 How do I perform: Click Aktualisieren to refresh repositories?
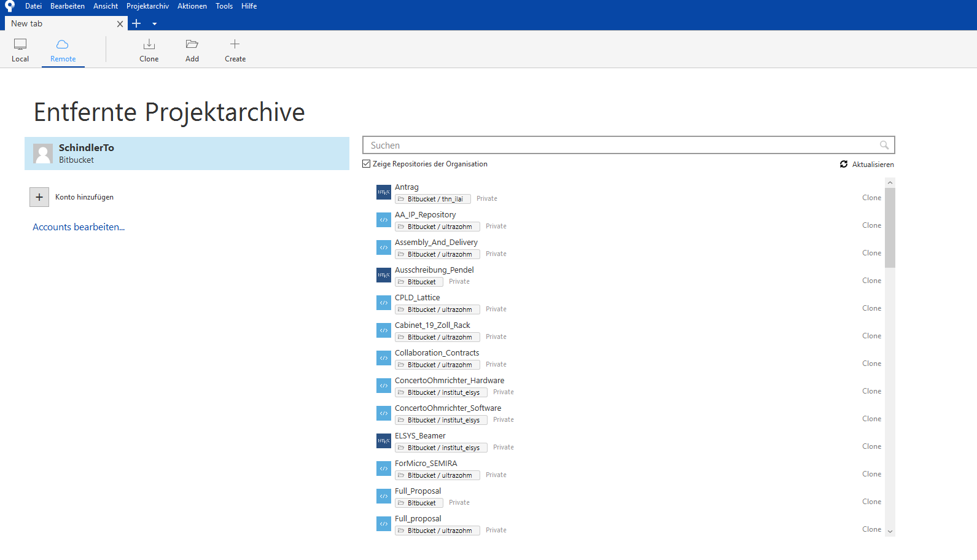coord(867,165)
